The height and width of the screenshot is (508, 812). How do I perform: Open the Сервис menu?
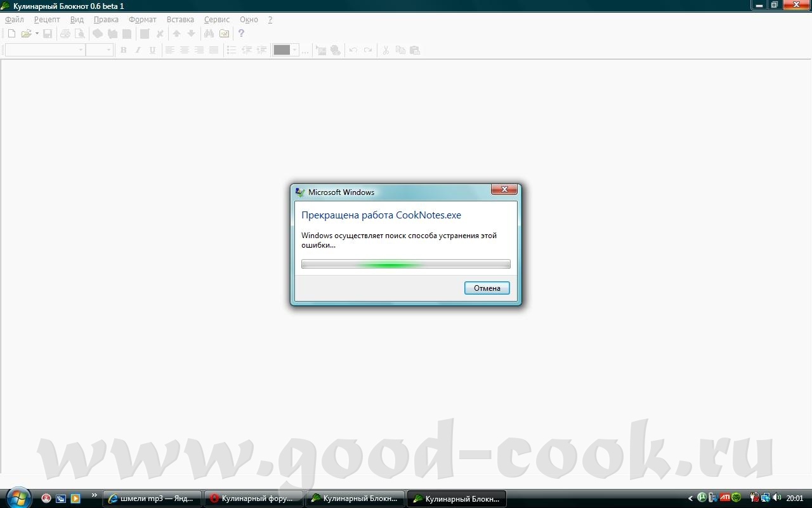[217, 20]
